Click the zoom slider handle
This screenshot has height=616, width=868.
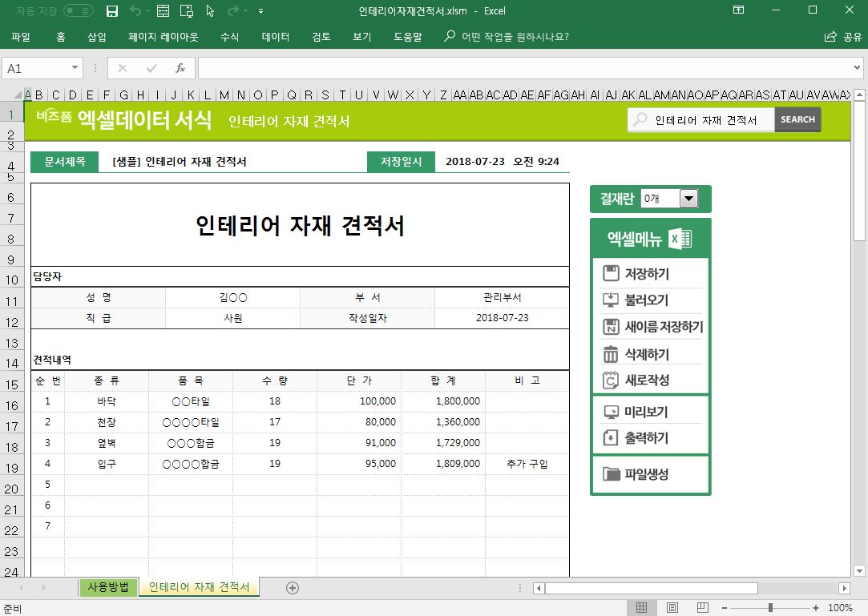tap(770, 608)
